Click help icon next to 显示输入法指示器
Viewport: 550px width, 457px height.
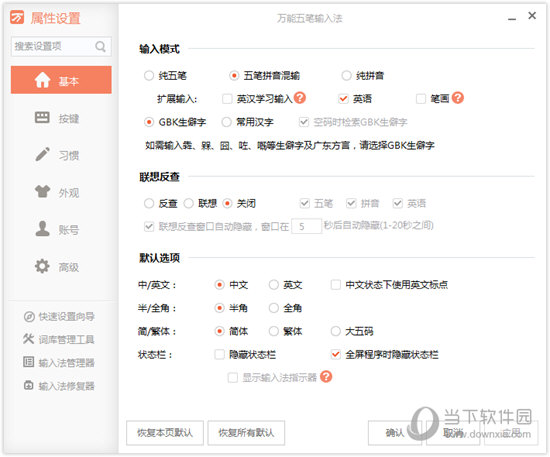[x=326, y=377]
